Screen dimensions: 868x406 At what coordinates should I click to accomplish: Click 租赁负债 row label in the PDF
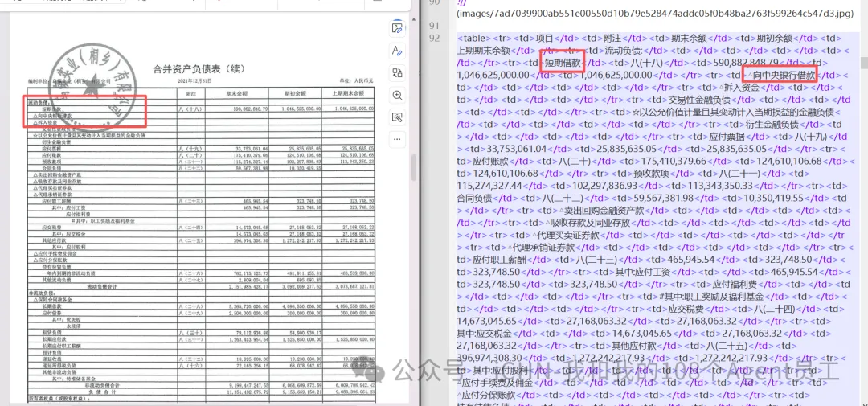pyautogui.click(x=51, y=332)
